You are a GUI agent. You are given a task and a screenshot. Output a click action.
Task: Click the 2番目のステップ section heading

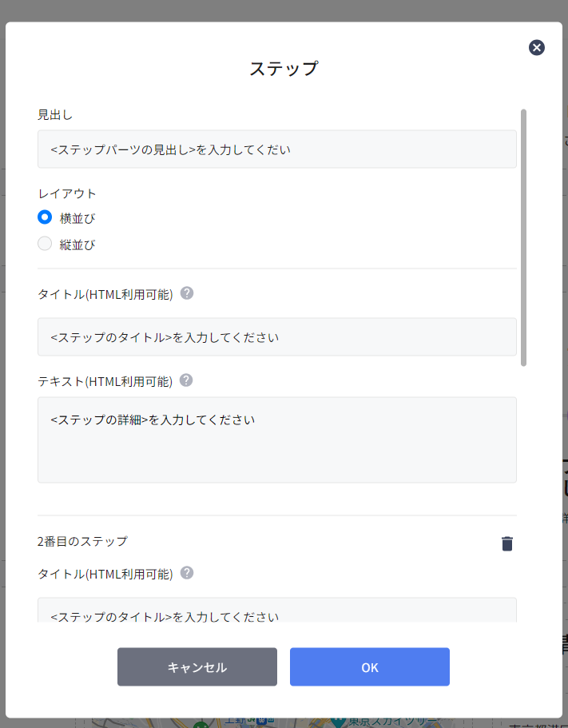click(82, 541)
